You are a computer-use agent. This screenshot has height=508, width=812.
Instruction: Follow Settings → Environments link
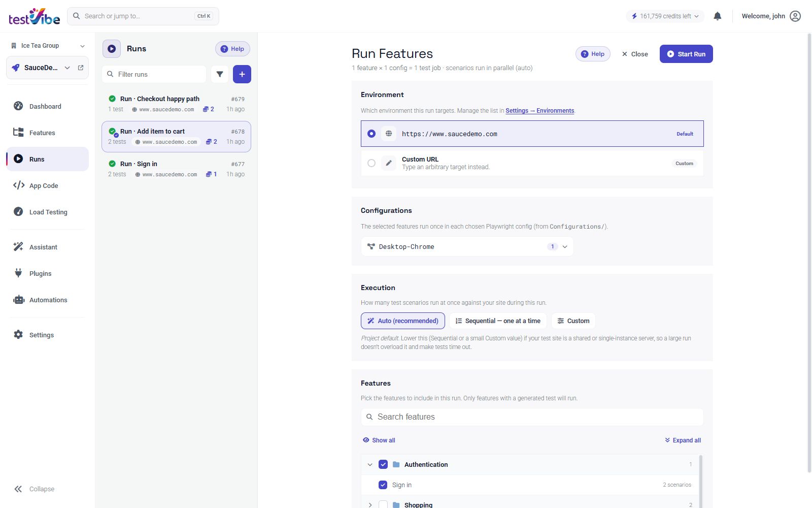[540, 111]
